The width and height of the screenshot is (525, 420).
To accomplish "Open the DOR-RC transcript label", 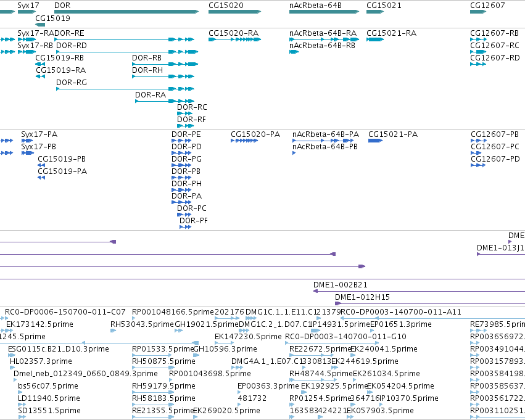I will pyautogui.click(x=192, y=107).
